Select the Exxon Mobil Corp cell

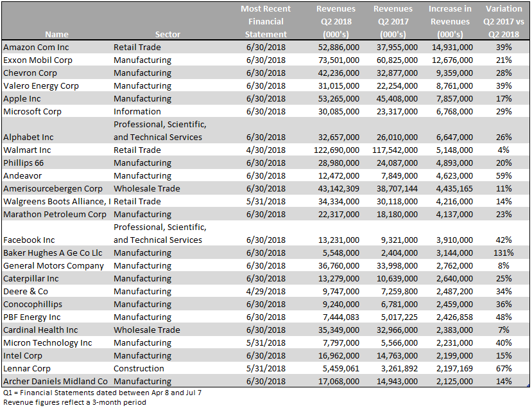click(38, 60)
